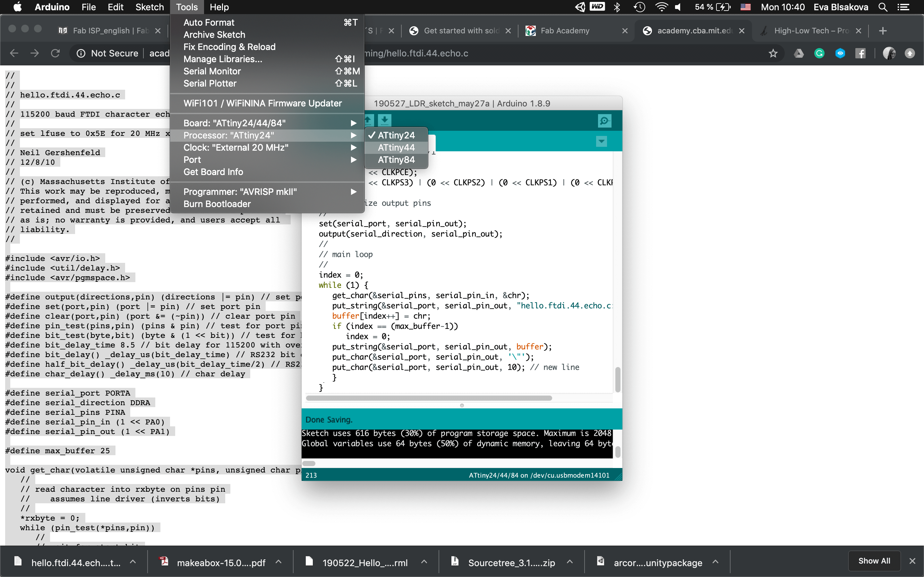The height and width of the screenshot is (577, 924).
Task: Open the sketch tab dropdown arrow
Action: 601,142
